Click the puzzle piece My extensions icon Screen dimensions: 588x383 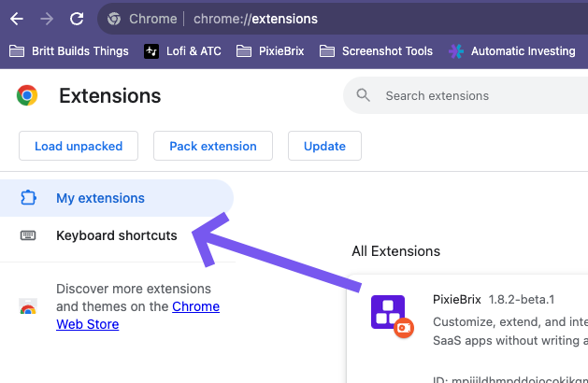(27, 198)
